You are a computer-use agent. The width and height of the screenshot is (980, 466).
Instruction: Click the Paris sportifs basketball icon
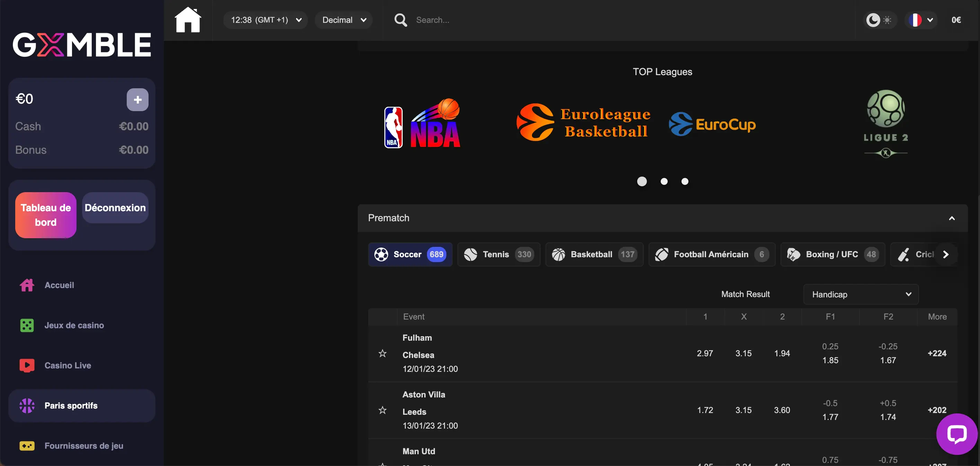27,405
